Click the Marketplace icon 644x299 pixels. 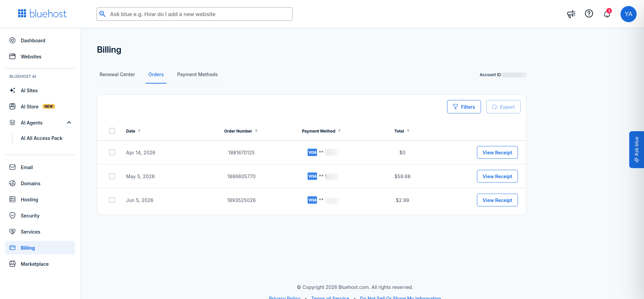pyautogui.click(x=12, y=264)
